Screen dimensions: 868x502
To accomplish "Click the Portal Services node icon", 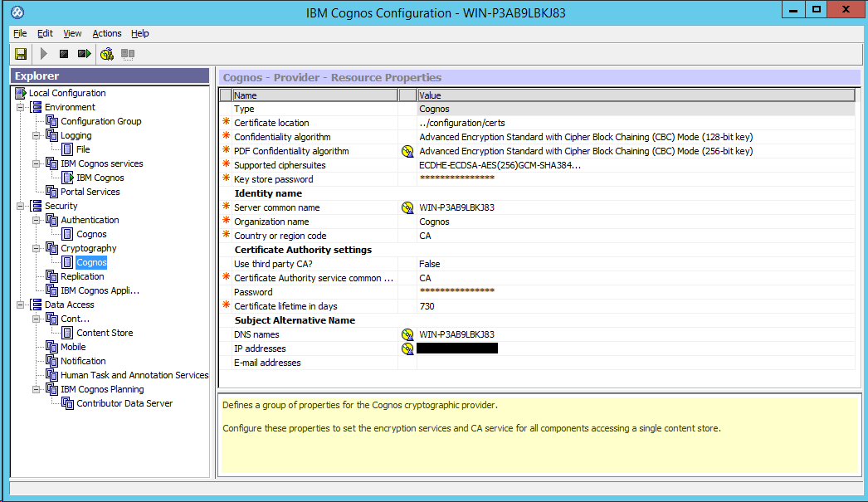I will click(52, 192).
